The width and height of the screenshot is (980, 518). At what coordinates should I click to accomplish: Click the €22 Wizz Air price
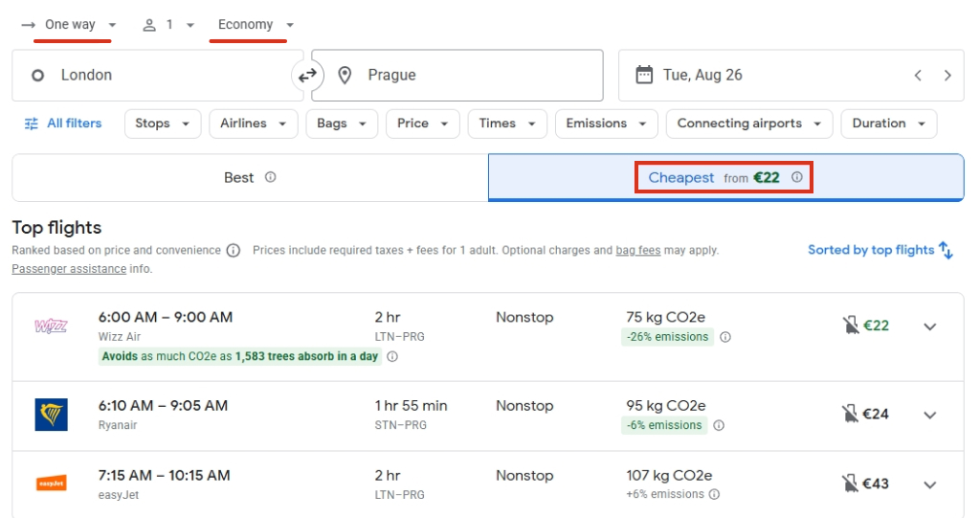(876, 326)
